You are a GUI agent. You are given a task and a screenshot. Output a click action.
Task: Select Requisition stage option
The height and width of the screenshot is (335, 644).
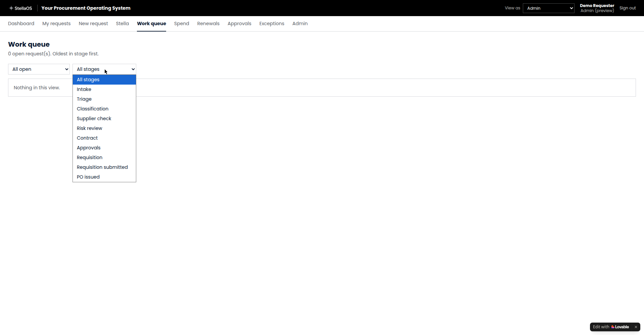click(x=104, y=157)
